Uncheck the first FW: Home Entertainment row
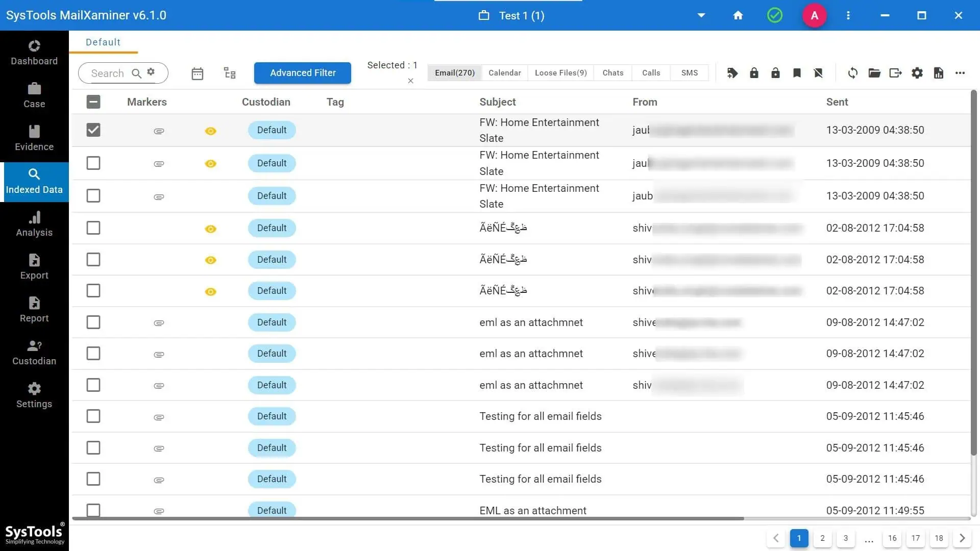 (93, 130)
